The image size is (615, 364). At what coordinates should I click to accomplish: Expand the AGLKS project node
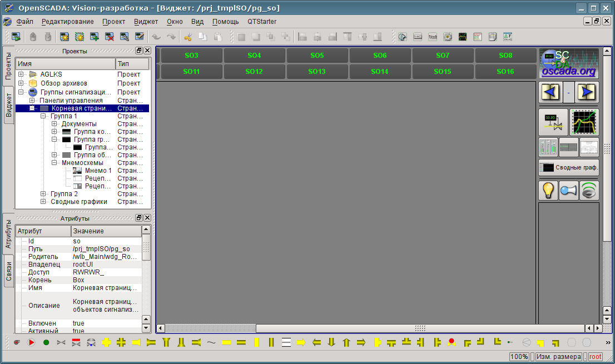21,74
